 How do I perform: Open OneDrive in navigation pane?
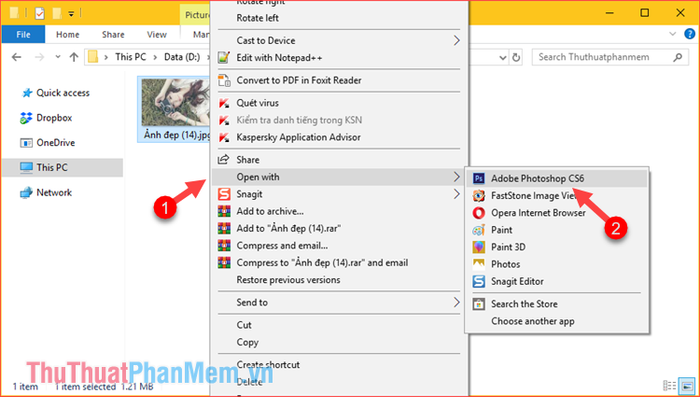[47, 143]
